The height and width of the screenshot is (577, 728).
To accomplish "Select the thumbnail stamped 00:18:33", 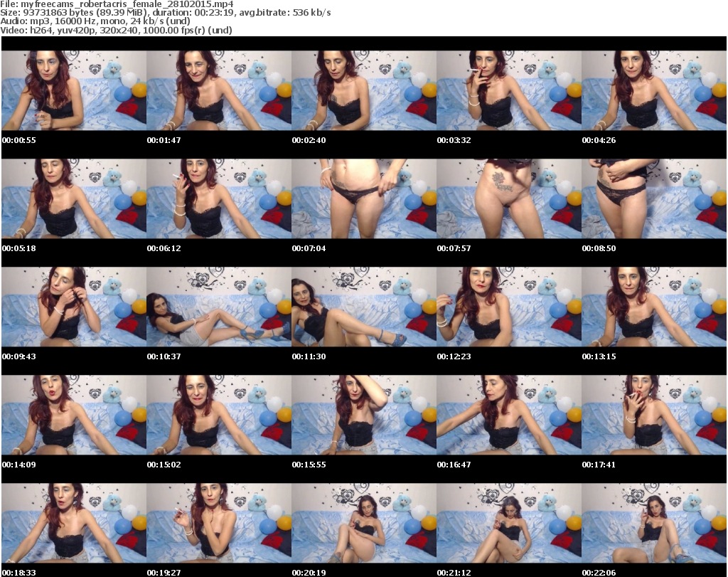I will 74,523.
